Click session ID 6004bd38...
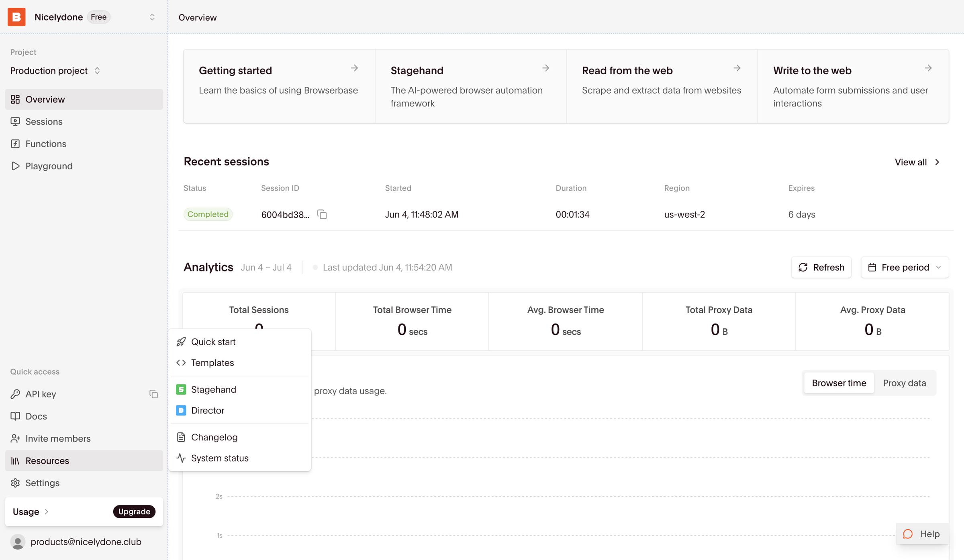The image size is (964, 560). point(285,215)
